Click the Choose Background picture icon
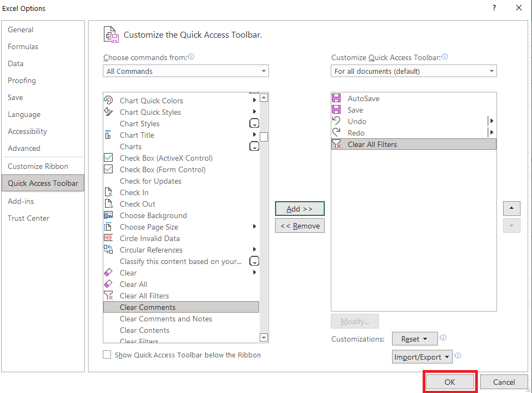The image size is (532, 393). pos(108,215)
